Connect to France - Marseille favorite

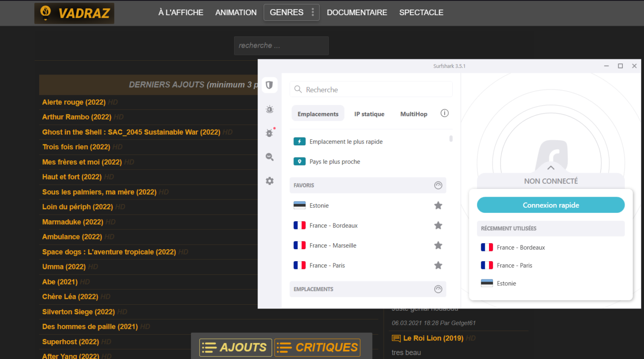pyautogui.click(x=333, y=245)
